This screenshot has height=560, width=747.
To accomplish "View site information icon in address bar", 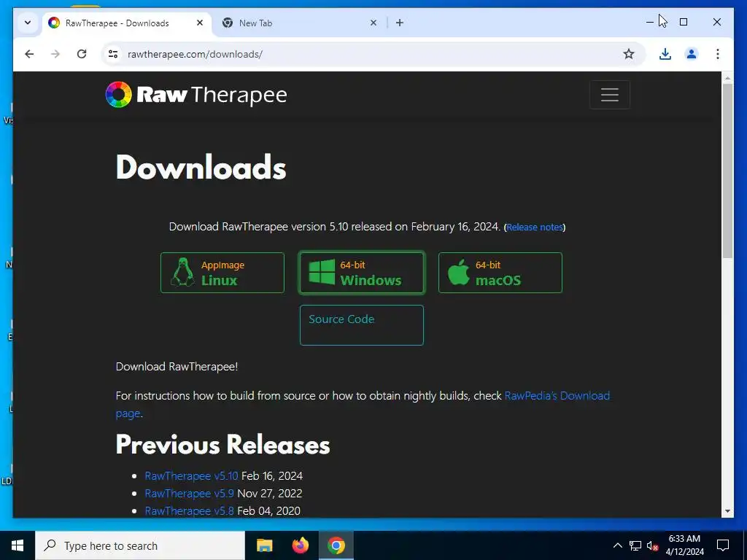I will point(113,54).
